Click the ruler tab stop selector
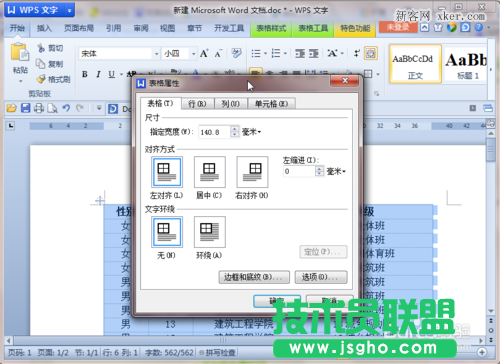 [x=11, y=126]
